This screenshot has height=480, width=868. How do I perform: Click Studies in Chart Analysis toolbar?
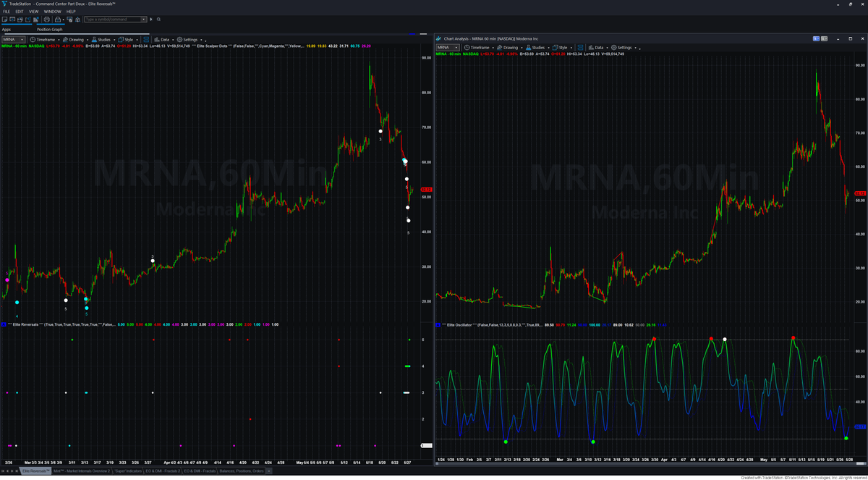pyautogui.click(x=535, y=47)
